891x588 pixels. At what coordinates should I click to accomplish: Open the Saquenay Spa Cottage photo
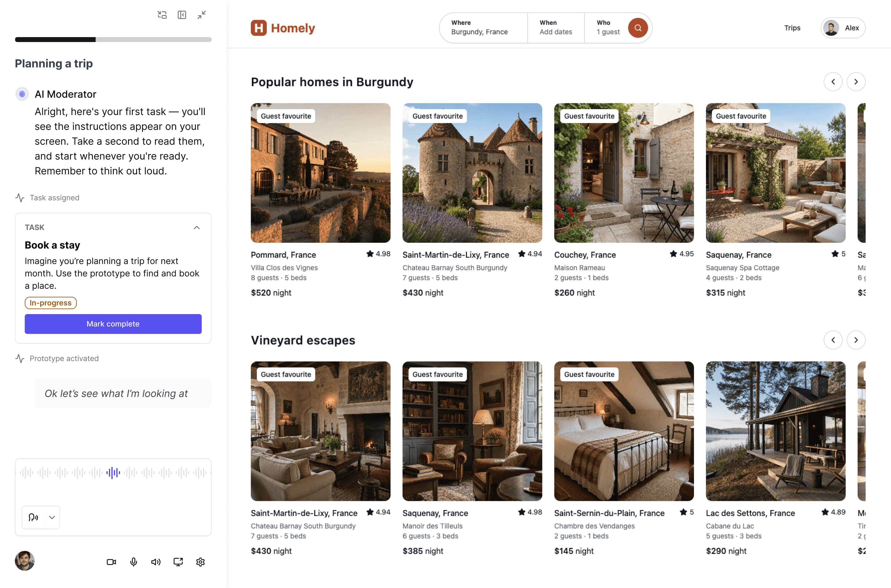point(776,173)
